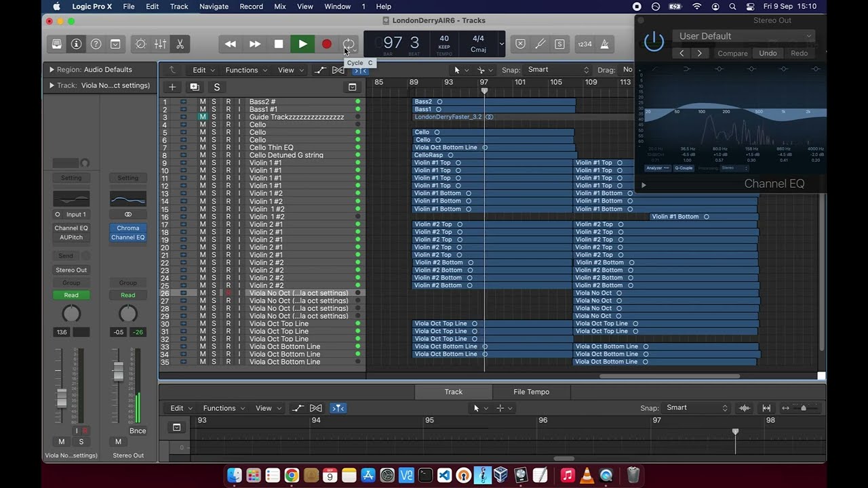Click the tempo display value 40
Image resolution: width=868 pixels, height=488 pixels.
(444, 39)
